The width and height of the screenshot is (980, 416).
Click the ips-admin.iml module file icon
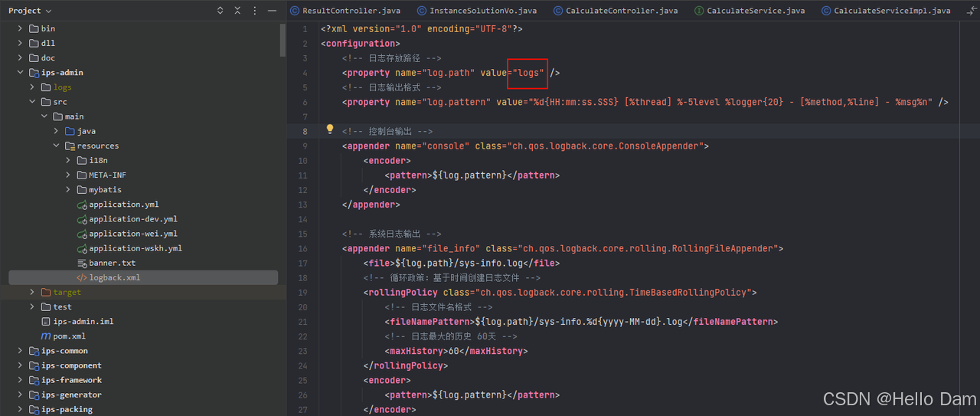(x=46, y=322)
